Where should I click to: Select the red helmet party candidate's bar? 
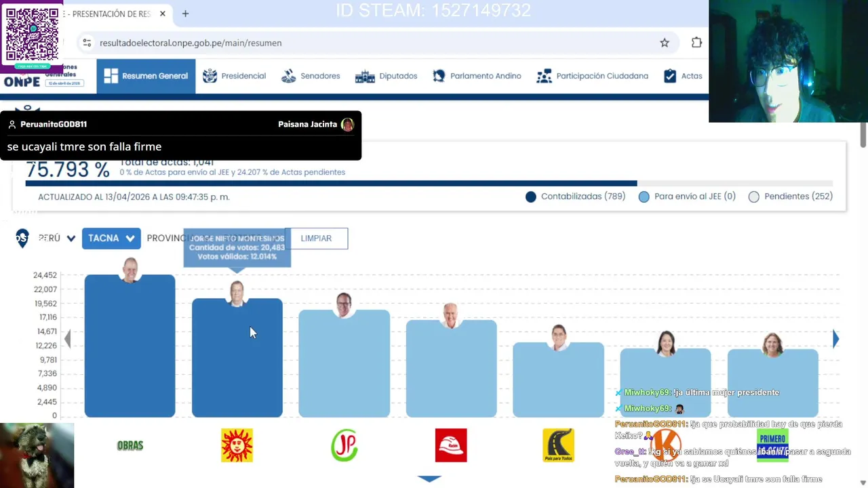[x=451, y=369]
